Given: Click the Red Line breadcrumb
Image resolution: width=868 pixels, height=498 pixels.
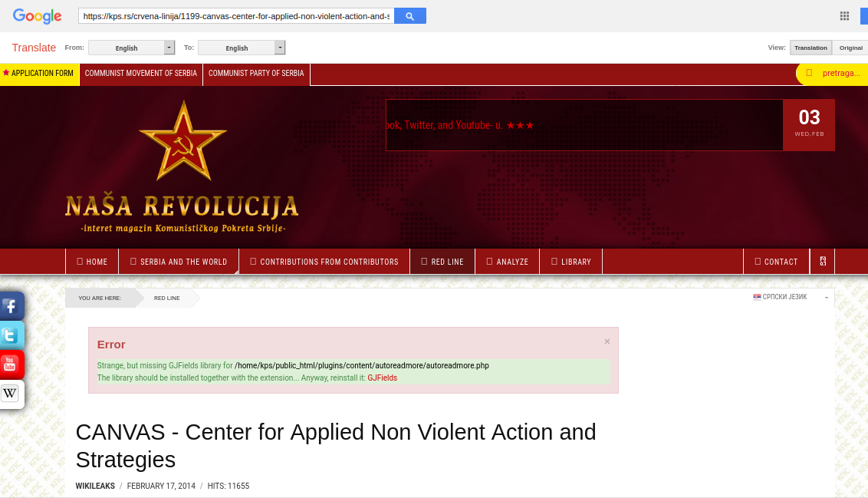Looking at the screenshot, I should click(166, 298).
